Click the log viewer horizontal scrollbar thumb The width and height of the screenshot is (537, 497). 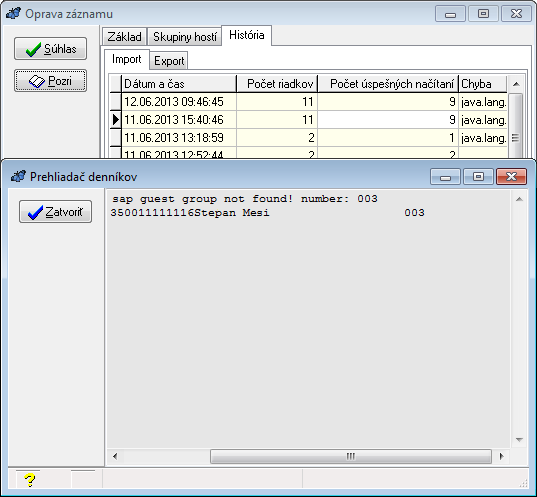pos(351,456)
